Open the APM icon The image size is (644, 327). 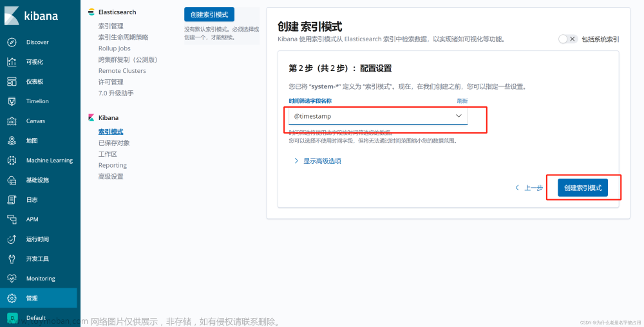click(x=12, y=219)
